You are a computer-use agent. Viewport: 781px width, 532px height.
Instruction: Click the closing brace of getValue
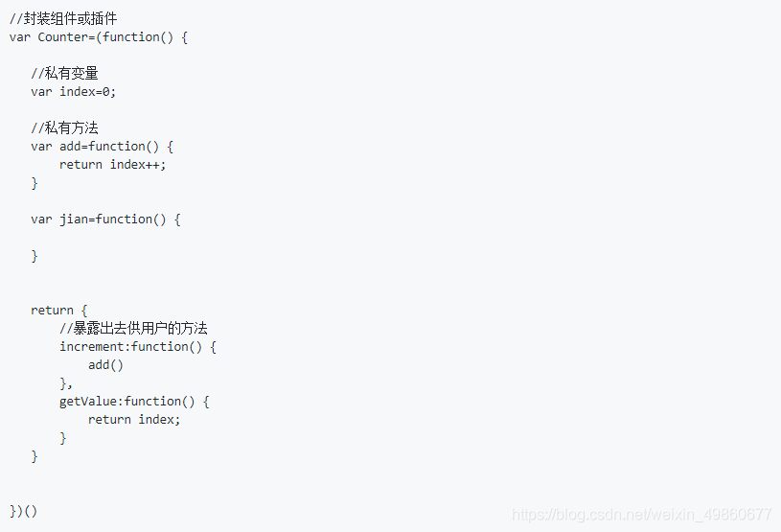coord(62,438)
